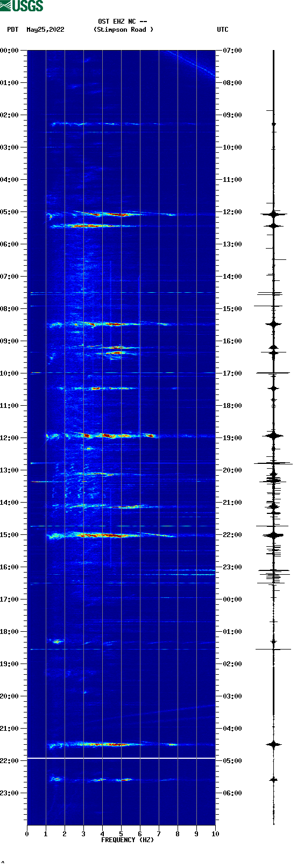Click the 23:00 PDT time label
The width and height of the screenshot is (297, 868).
point(10,793)
